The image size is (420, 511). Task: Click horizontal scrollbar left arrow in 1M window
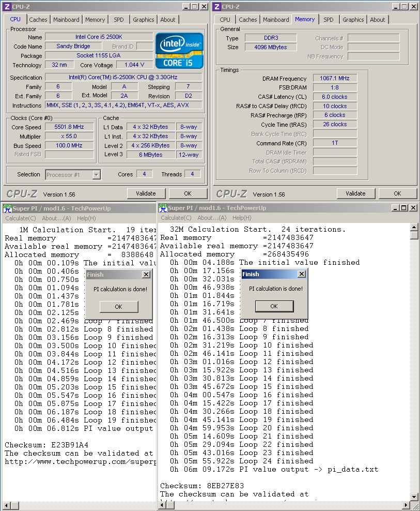pos(7,506)
